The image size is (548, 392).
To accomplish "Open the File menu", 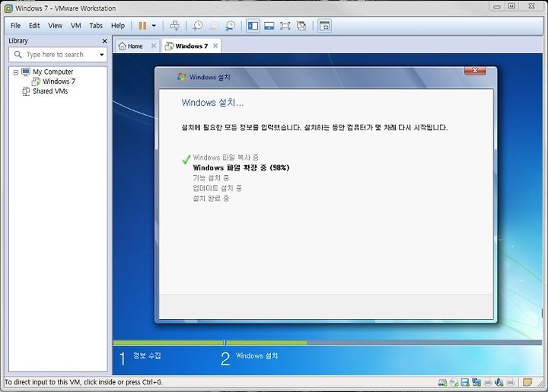I will point(16,26).
